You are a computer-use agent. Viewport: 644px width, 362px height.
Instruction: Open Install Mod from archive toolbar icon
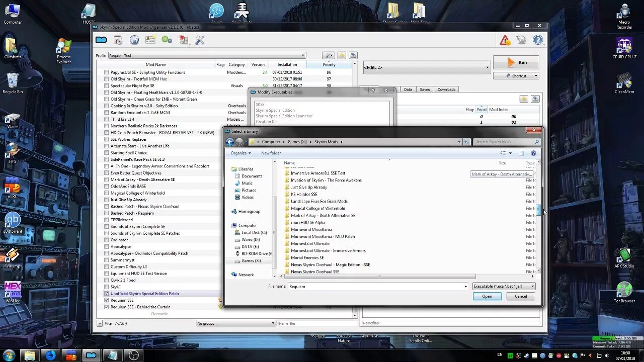tap(118, 40)
